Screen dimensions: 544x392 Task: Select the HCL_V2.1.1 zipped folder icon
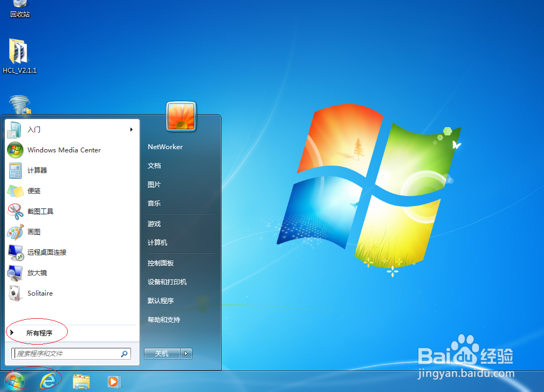tap(18, 51)
